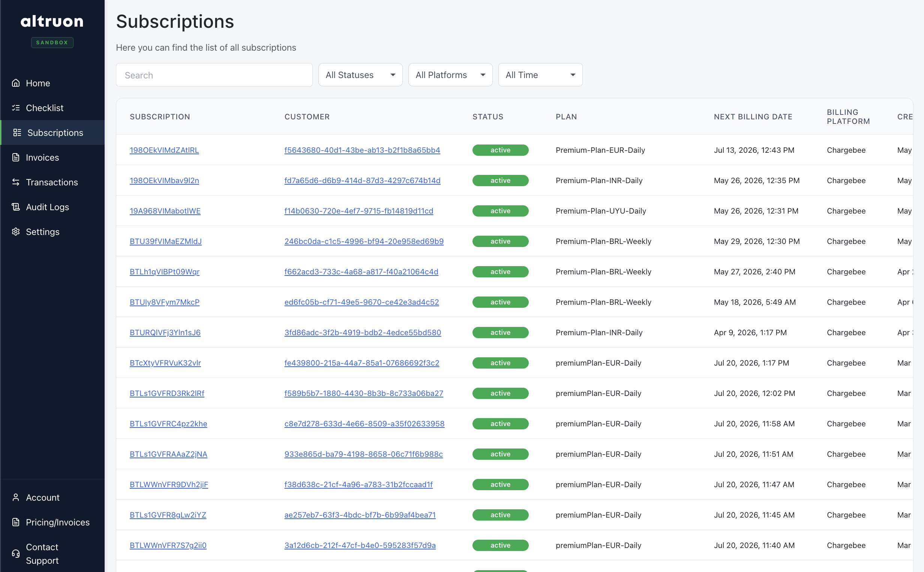Open subscription BTURQlVFj3YIn1sJ6

[165, 333]
